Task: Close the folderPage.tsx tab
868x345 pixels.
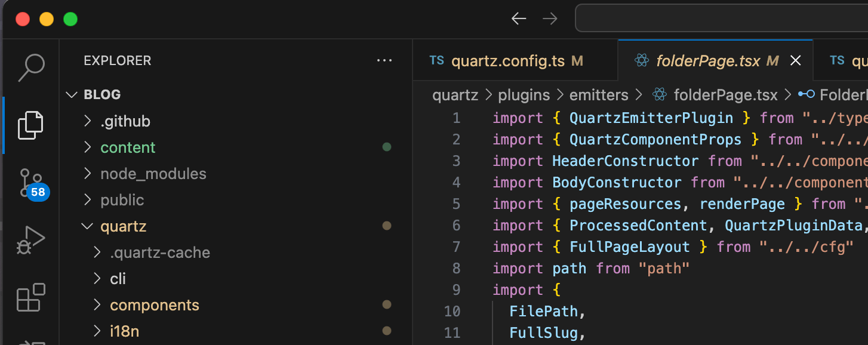Action: tap(795, 61)
